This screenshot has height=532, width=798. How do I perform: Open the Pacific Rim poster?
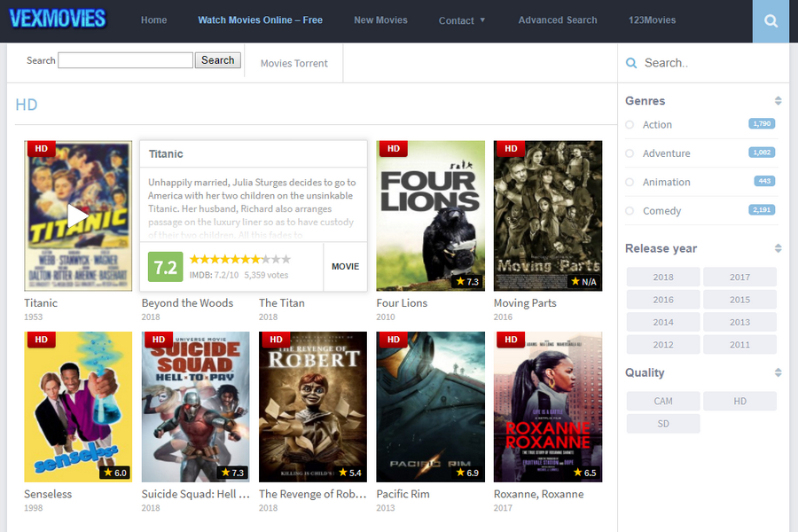coord(431,407)
